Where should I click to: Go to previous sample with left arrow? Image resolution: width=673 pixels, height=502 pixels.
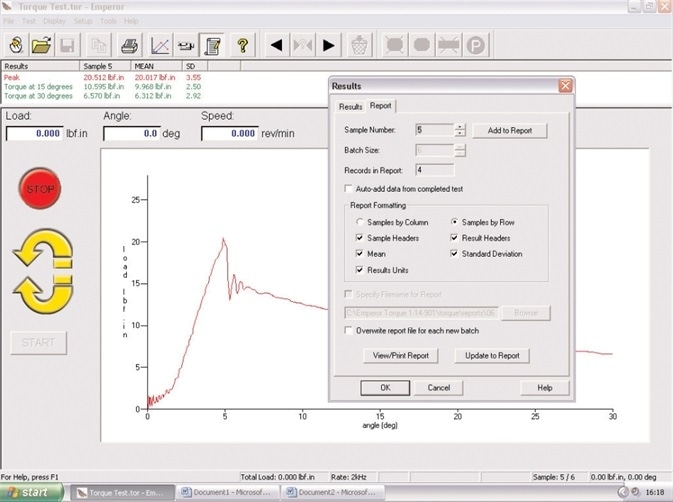click(277, 45)
